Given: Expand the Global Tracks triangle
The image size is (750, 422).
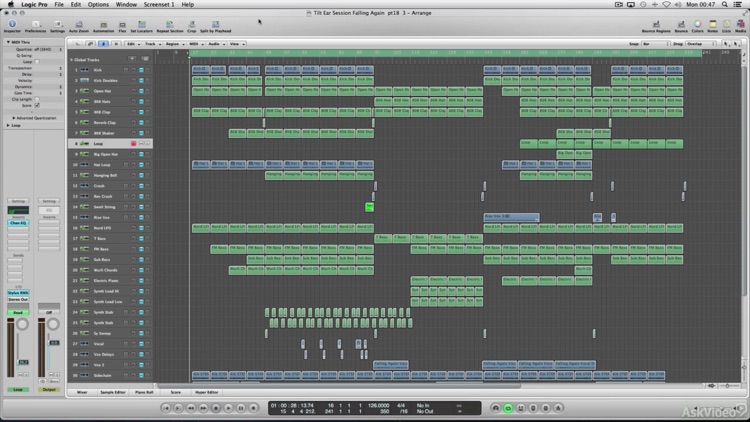Looking at the screenshot, I should [x=72, y=60].
